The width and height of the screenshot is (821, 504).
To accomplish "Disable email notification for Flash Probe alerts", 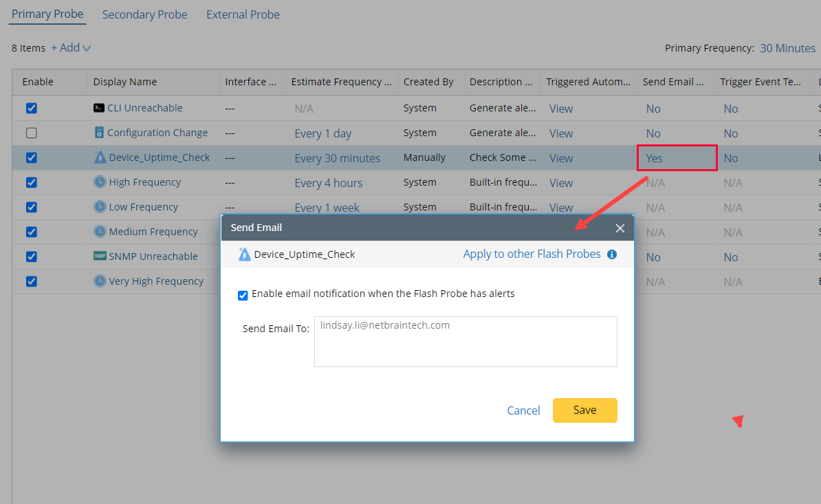I will tap(243, 295).
